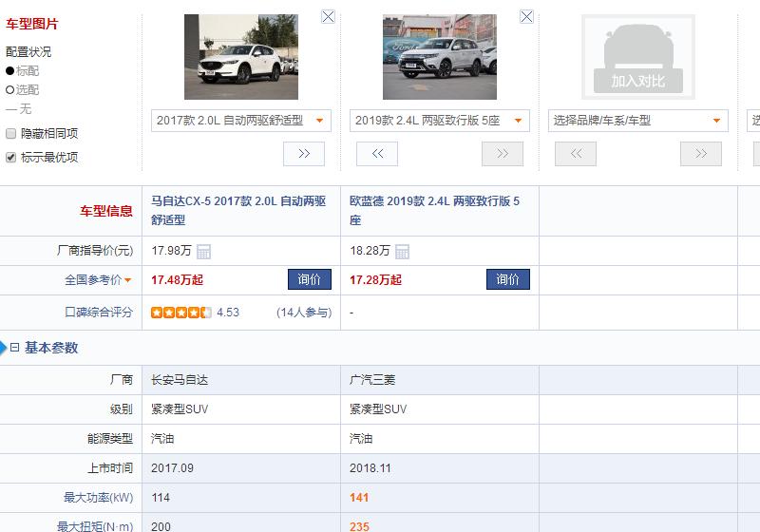The height and width of the screenshot is (532, 760).
Task: Open calculator icon next to 17.98万 price
Action: (x=203, y=252)
